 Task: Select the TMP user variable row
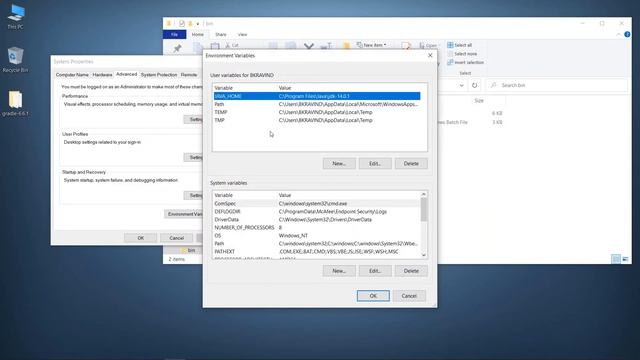317,120
